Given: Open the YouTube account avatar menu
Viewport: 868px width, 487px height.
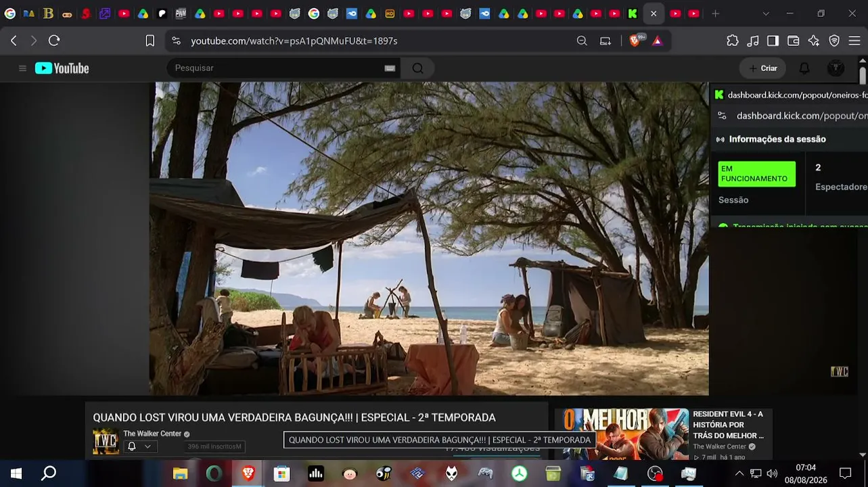Looking at the screenshot, I should tap(836, 68).
